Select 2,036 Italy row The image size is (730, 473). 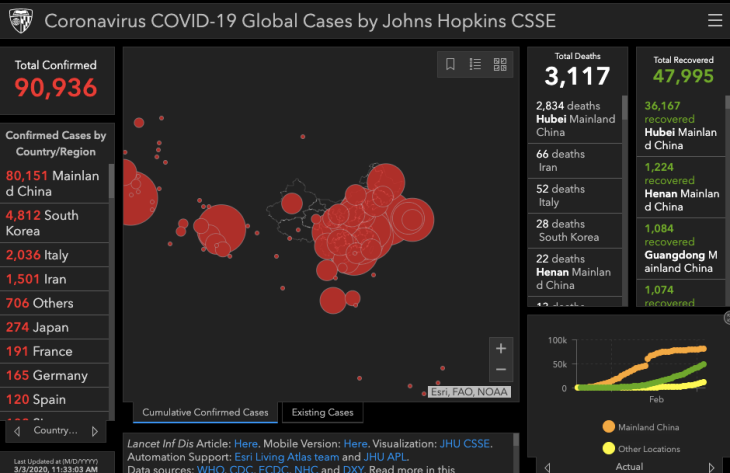click(54, 255)
